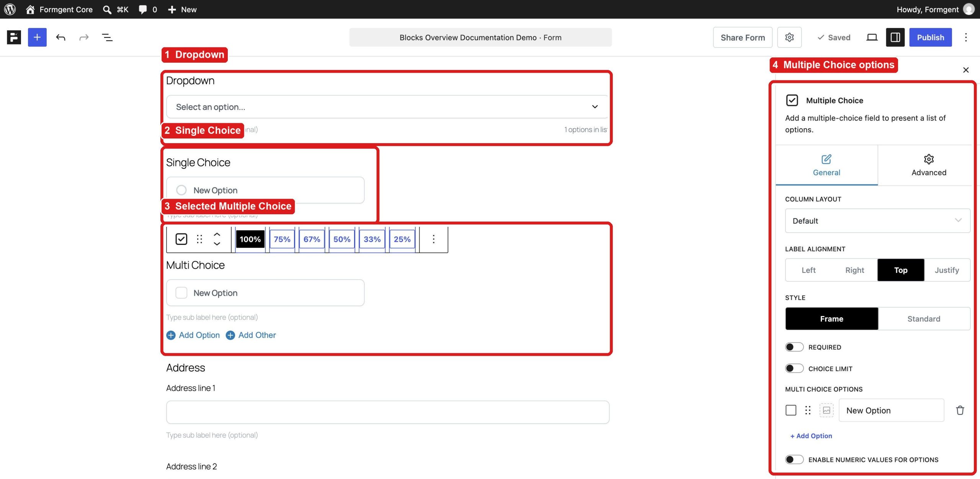The height and width of the screenshot is (479, 980).
Task: Close the settings sidebar
Action: click(966, 70)
